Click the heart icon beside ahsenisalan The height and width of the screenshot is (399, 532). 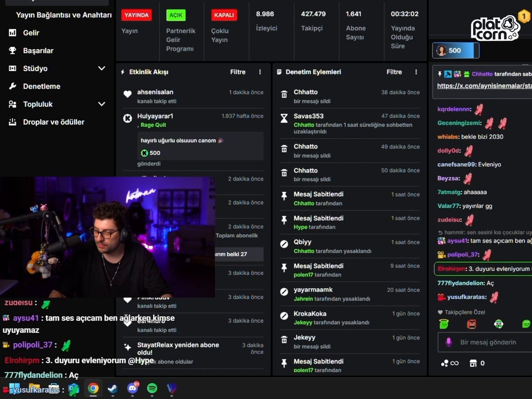coord(128,94)
